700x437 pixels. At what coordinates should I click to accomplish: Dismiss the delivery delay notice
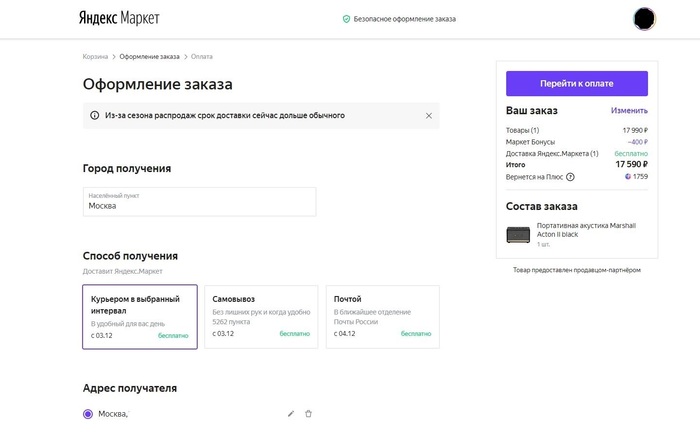(x=429, y=116)
